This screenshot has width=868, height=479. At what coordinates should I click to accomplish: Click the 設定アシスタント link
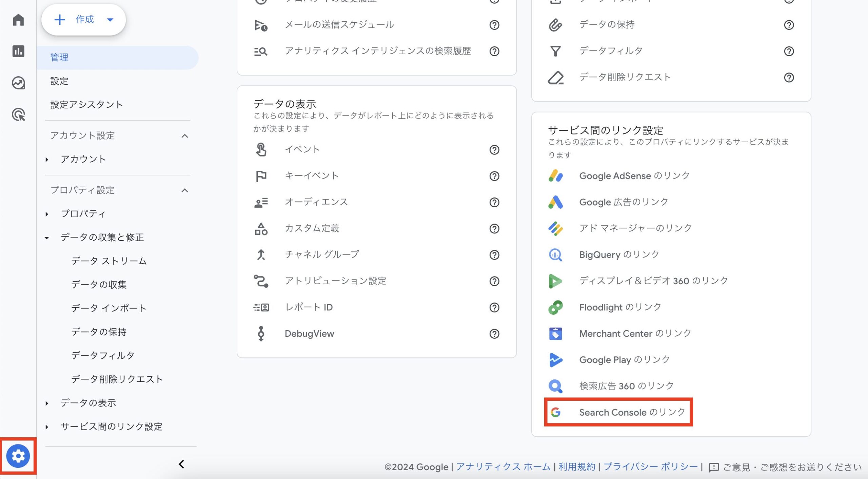click(x=87, y=104)
